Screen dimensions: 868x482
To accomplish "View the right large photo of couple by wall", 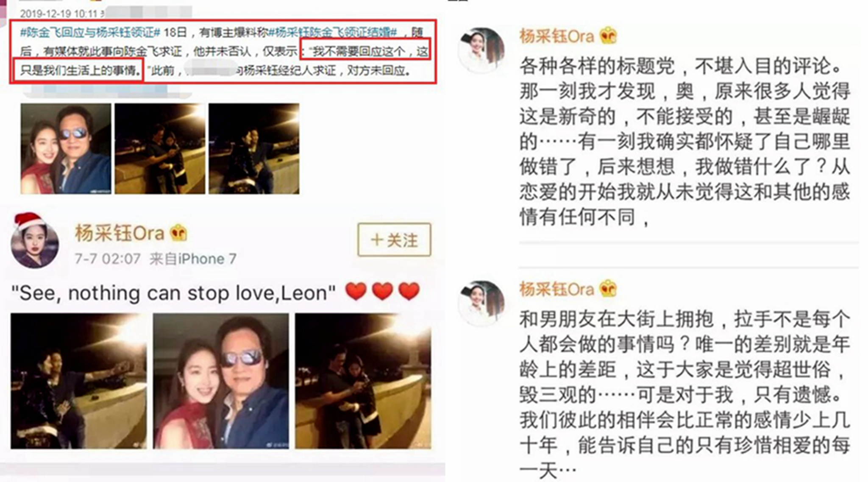I will pyautogui.click(x=363, y=381).
